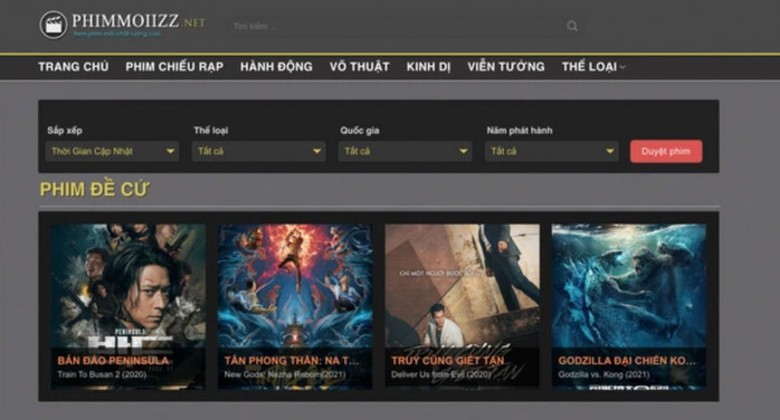This screenshot has height=420, width=780.
Task: Go to Phim Chiếu Rạp section
Action: coord(174,67)
